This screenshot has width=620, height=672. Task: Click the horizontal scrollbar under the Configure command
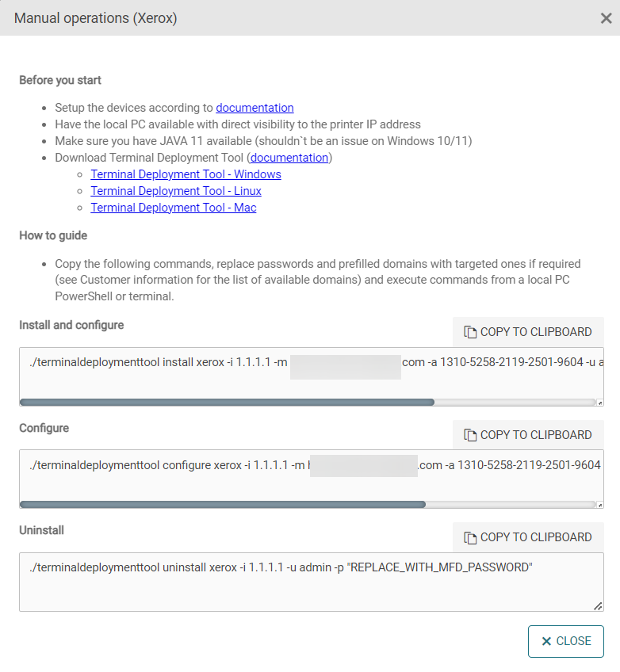pyautogui.click(x=238, y=505)
